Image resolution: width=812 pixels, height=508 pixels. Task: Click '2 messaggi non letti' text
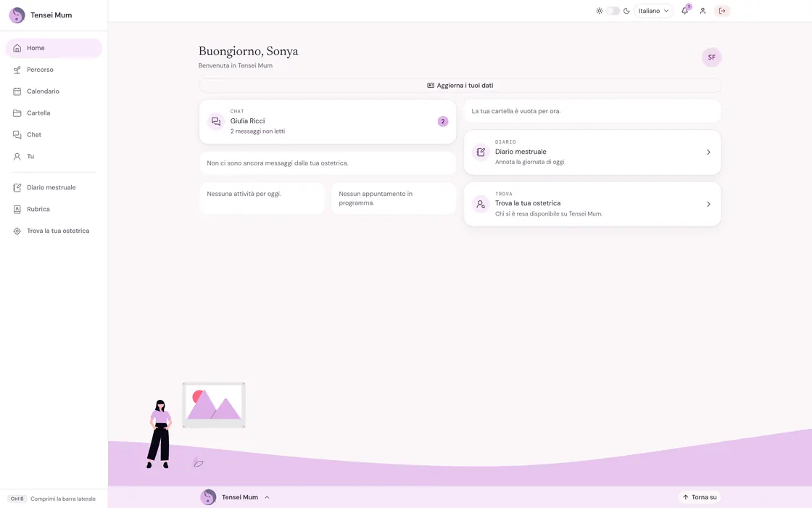[257, 131]
